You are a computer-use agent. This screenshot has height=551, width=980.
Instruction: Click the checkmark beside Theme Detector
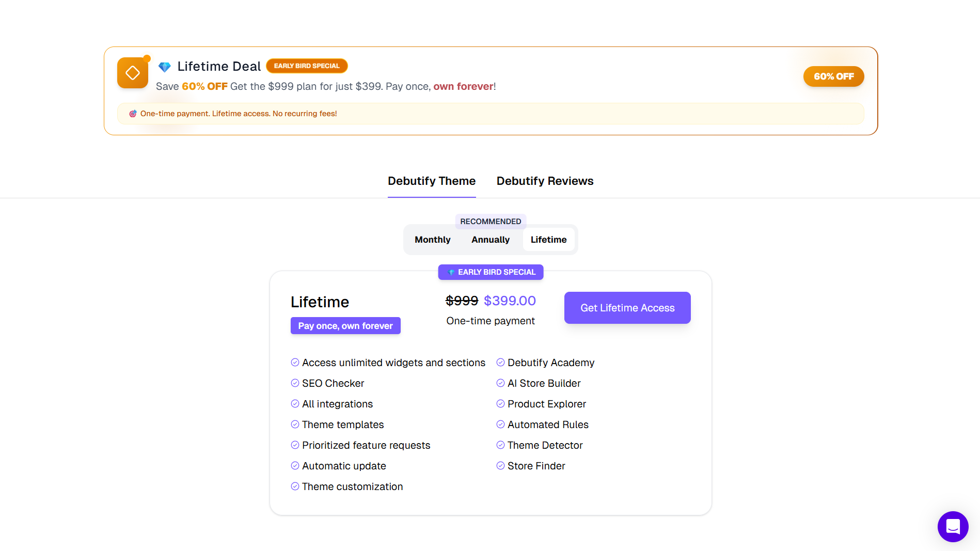[x=500, y=445]
